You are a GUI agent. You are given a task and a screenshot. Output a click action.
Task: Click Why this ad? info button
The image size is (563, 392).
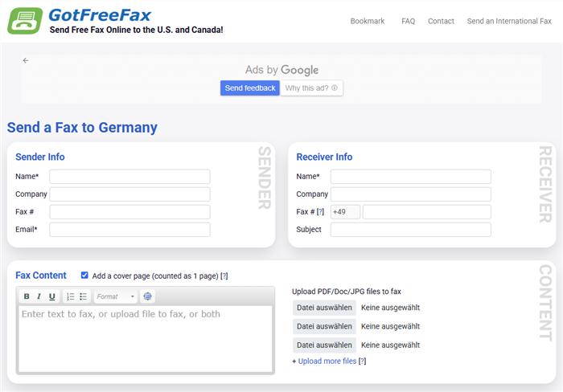point(311,88)
